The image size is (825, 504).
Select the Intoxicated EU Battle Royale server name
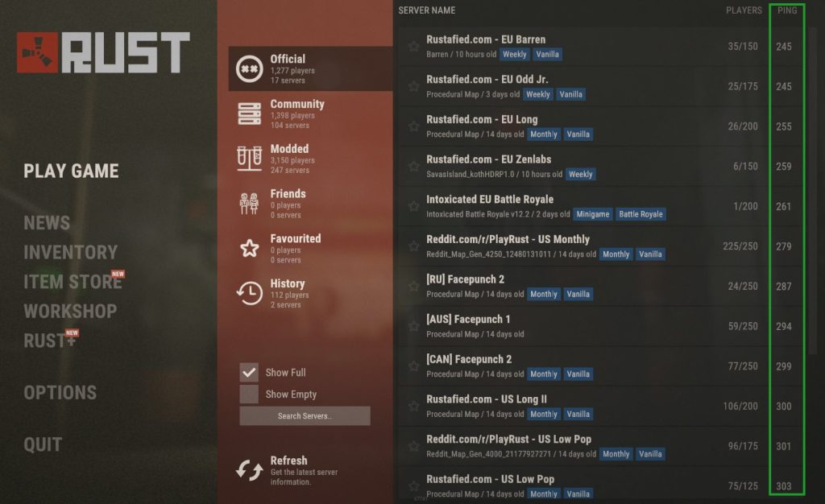(490, 199)
